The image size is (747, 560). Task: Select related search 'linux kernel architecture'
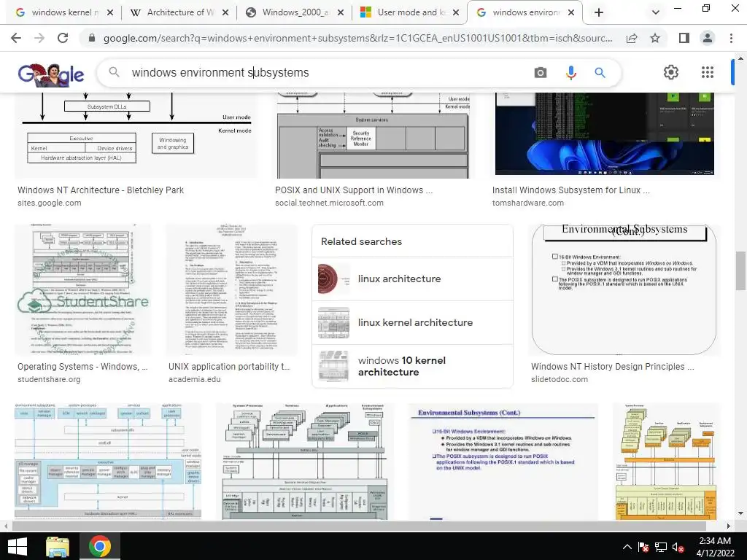(413, 322)
